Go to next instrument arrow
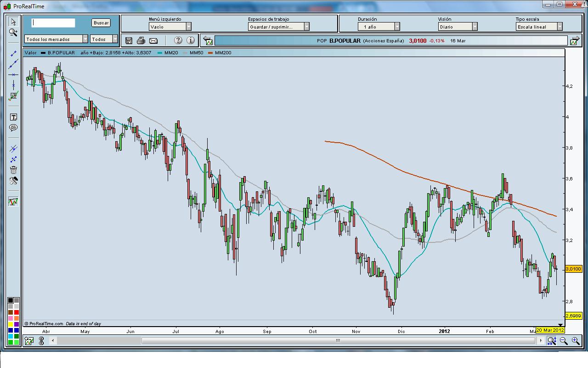588x368 pixels. click(x=574, y=40)
